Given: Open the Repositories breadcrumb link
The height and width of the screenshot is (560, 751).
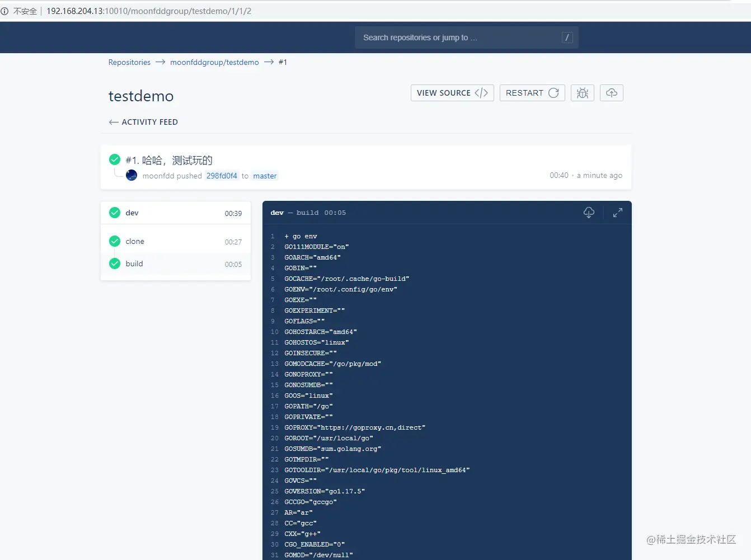Looking at the screenshot, I should pos(129,62).
